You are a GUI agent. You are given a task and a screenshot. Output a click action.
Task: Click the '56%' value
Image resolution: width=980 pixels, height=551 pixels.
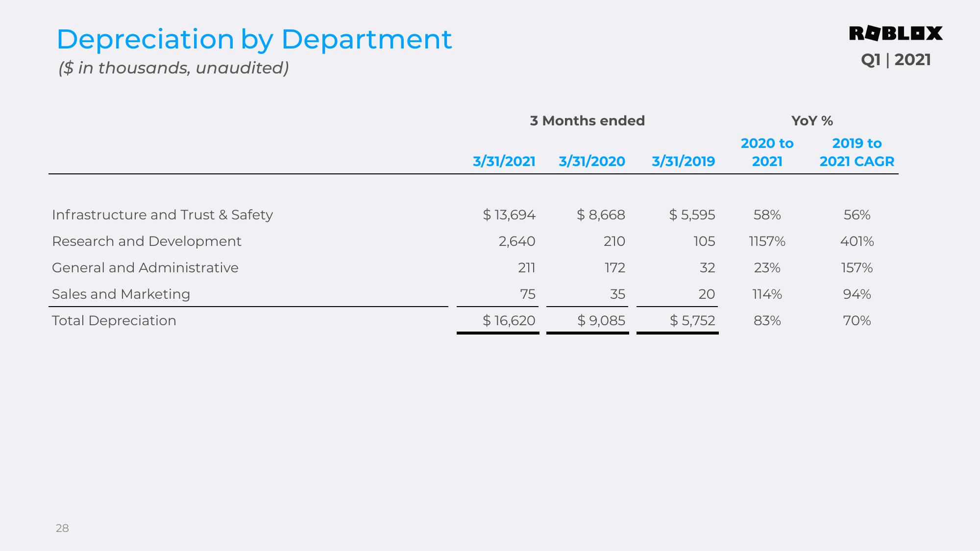[857, 215]
